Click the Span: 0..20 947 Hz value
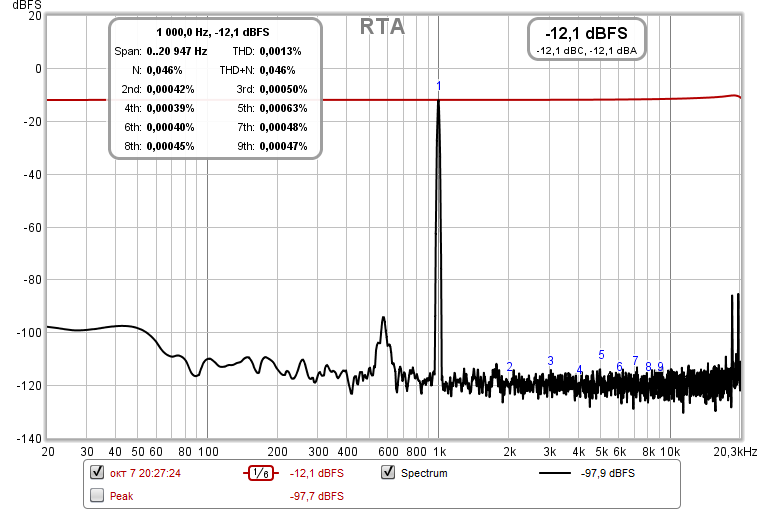The height and width of the screenshot is (510, 764). 176,51
